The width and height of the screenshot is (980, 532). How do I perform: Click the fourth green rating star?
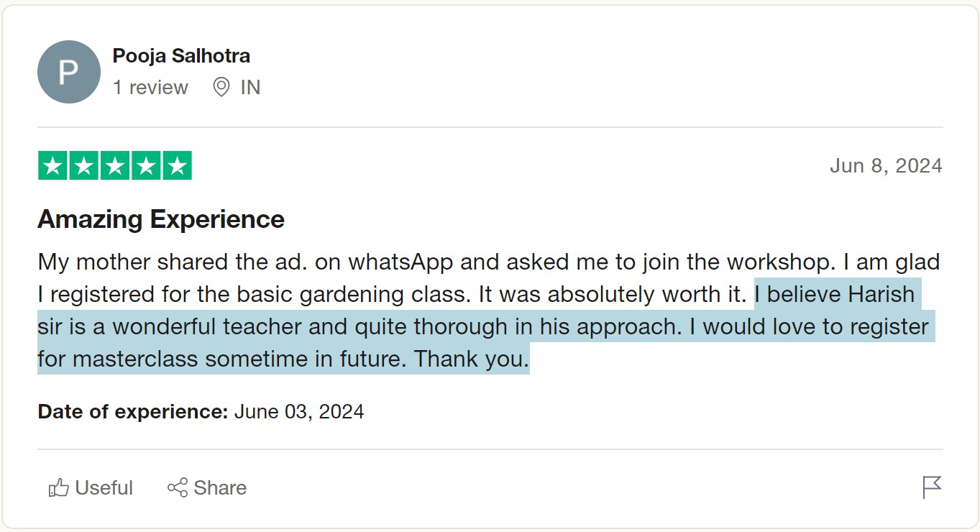click(146, 166)
